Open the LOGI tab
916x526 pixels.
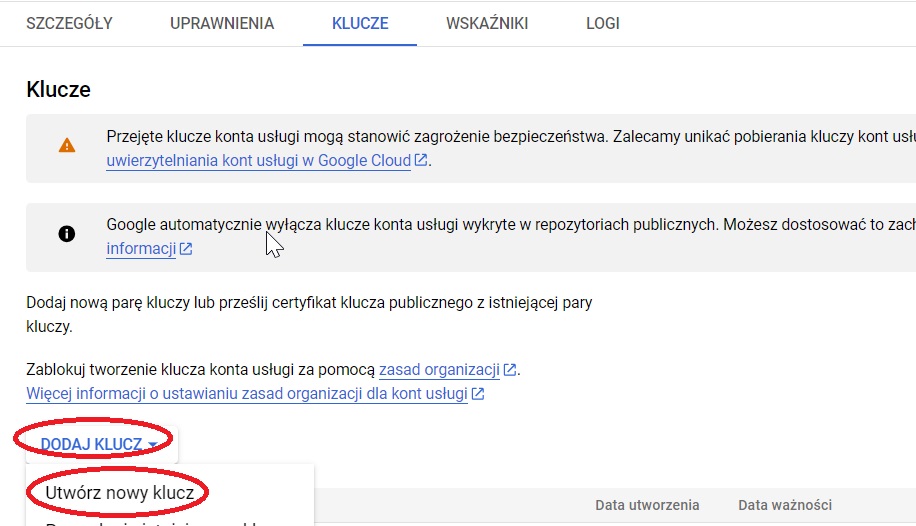tap(603, 23)
